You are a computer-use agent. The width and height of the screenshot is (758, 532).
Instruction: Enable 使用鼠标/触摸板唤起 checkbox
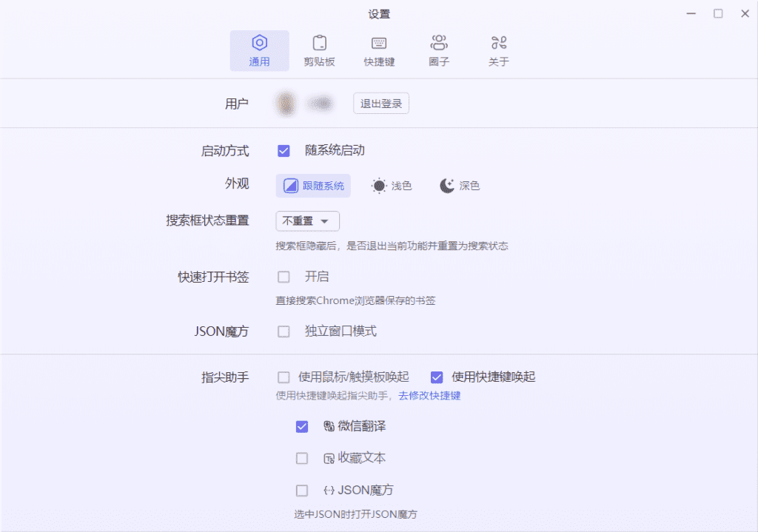284,377
